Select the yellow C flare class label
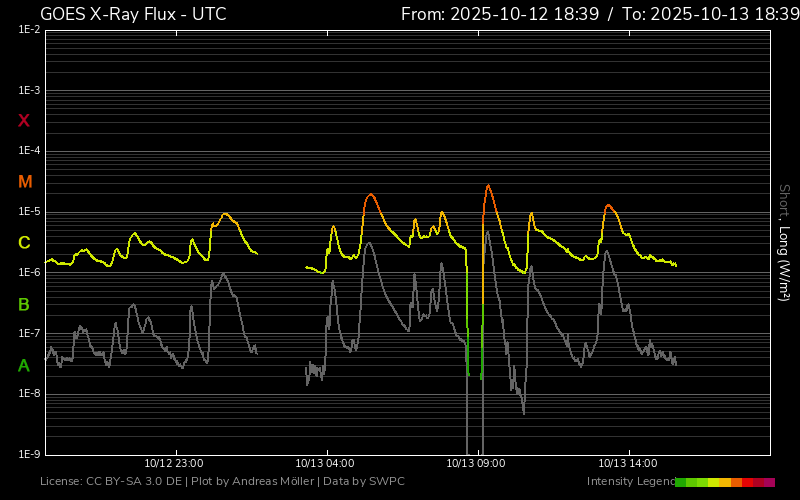The image size is (800, 500). [24, 243]
